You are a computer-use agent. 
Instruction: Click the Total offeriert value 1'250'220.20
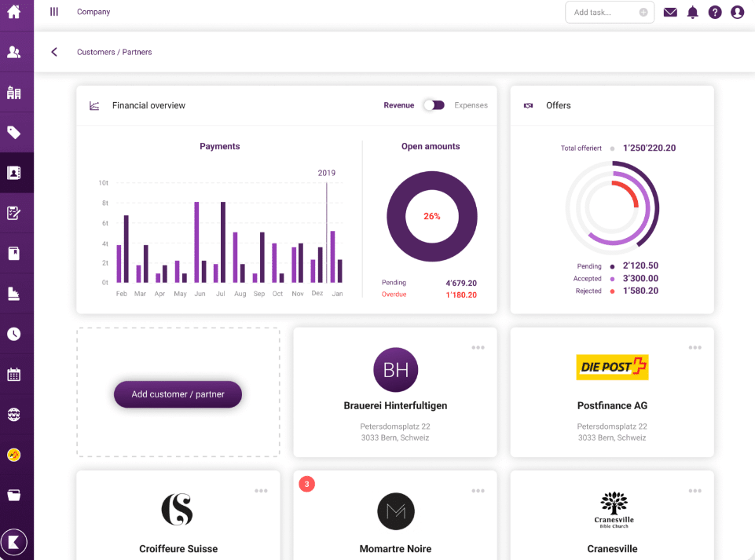[x=649, y=148]
